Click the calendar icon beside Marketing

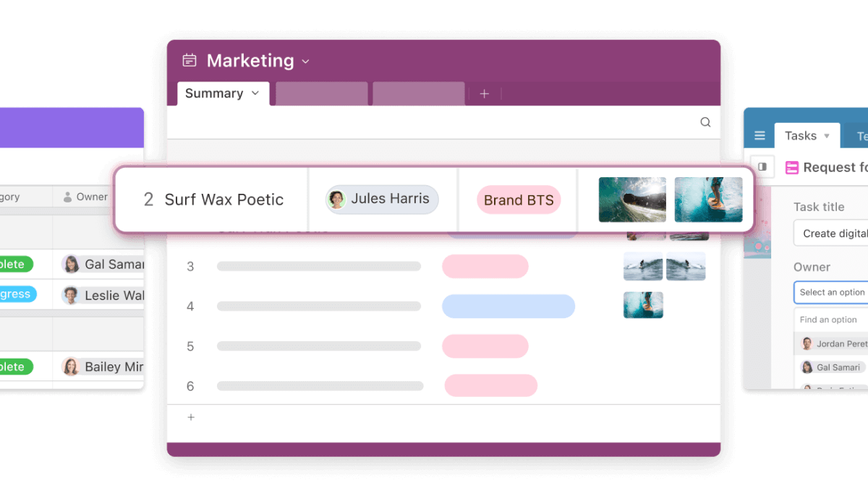[190, 60]
